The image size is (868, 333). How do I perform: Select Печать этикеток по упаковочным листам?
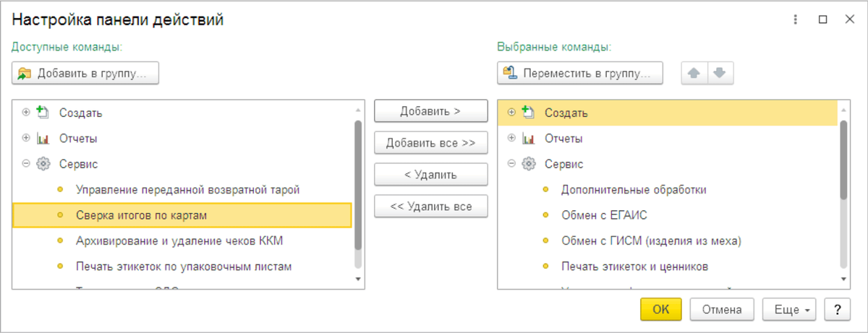coord(183,267)
